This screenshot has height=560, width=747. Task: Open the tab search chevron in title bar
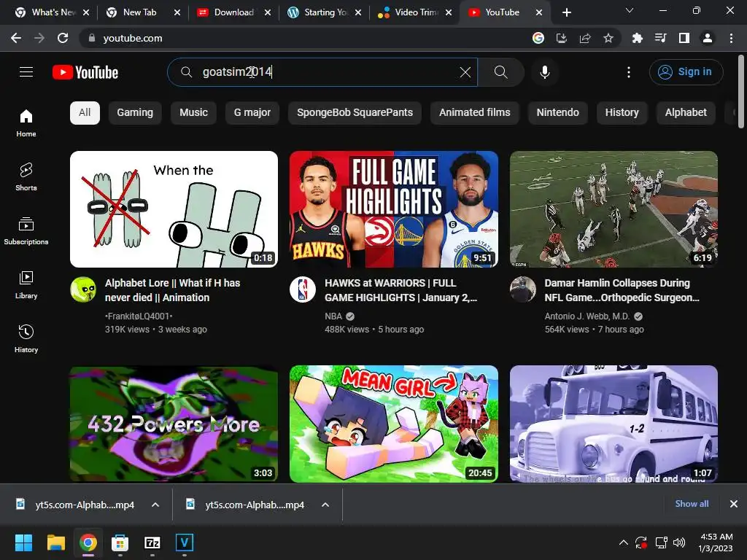click(x=630, y=10)
